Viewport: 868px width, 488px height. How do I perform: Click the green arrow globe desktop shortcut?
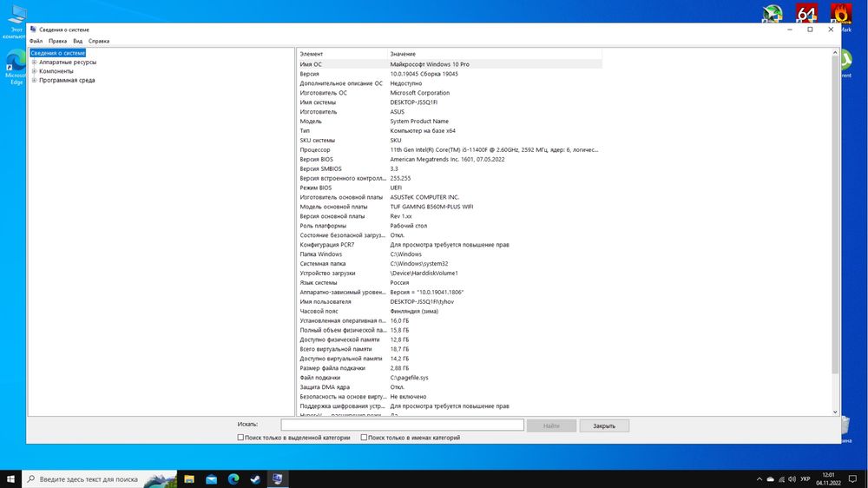pos(773,14)
